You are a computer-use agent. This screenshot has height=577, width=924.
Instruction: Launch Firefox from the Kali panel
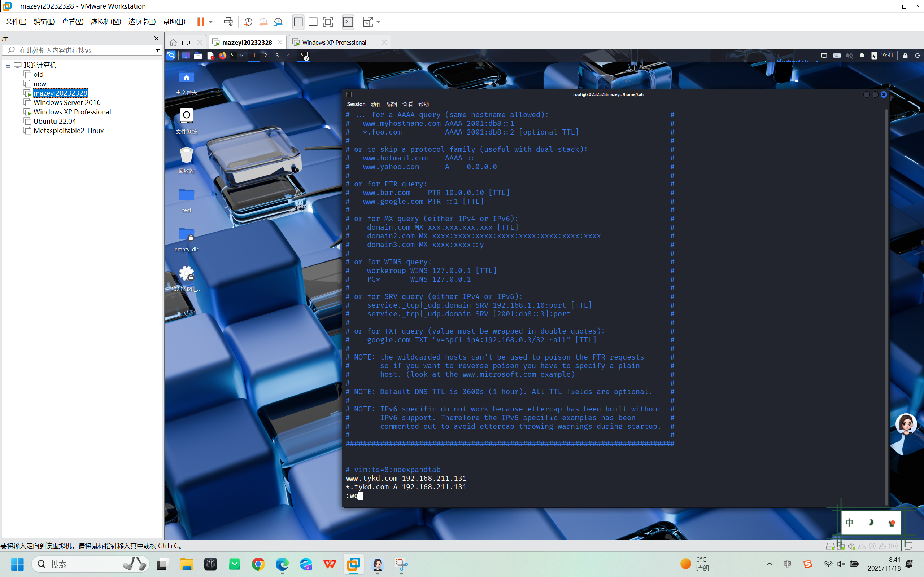(x=223, y=56)
